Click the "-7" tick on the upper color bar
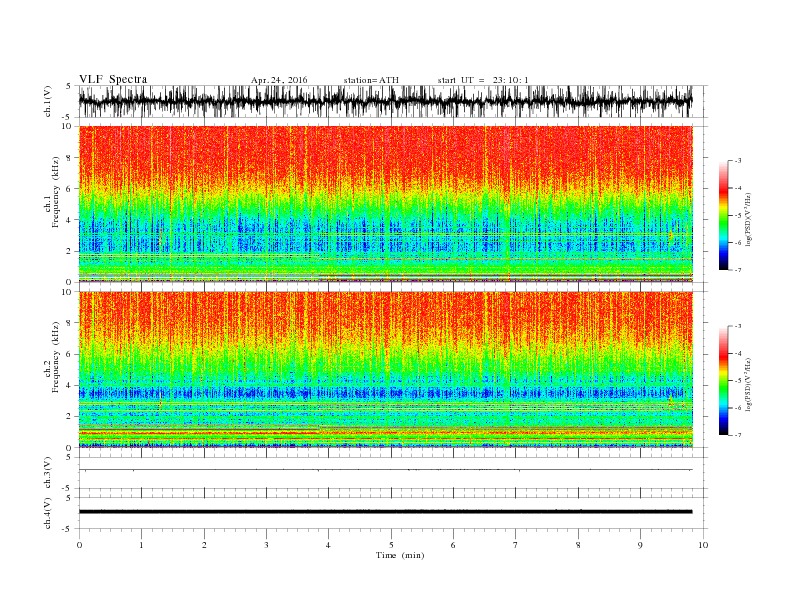792x612 pixels. click(737, 270)
